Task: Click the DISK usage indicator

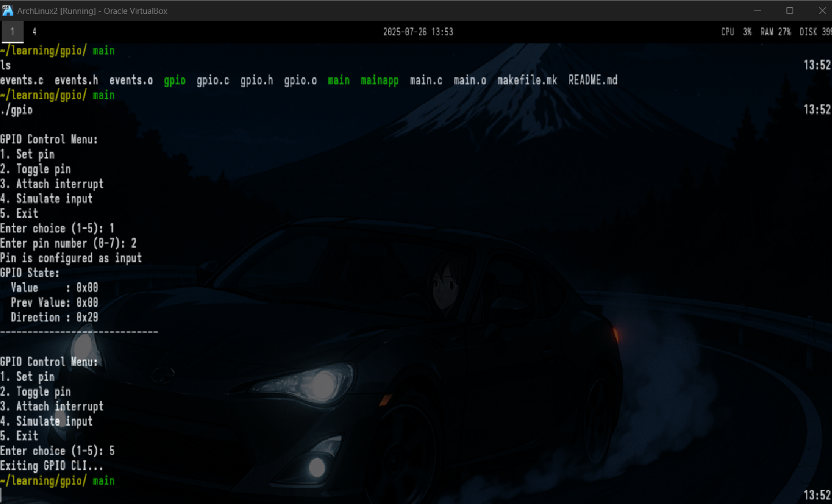Action: click(x=815, y=32)
